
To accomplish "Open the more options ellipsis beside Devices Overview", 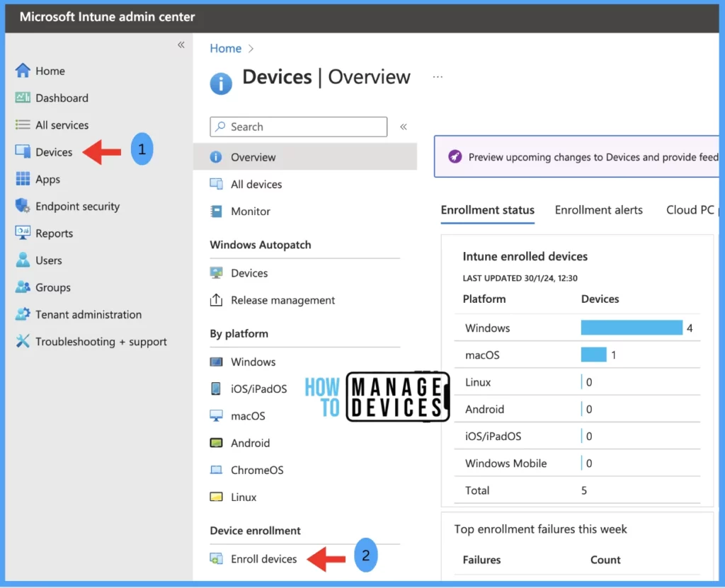I will 438,76.
